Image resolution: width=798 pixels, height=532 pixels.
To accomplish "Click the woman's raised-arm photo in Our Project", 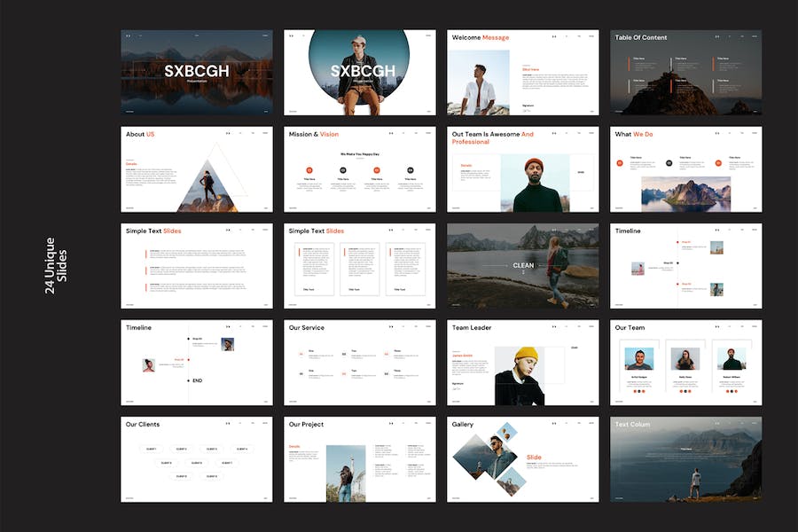I will click(x=346, y=473).
